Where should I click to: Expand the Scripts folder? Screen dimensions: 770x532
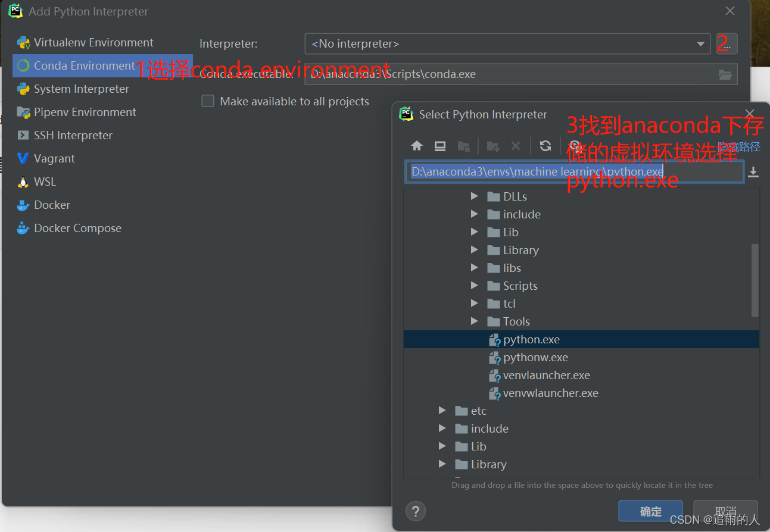pyautogui.click(x=474, y=286)
